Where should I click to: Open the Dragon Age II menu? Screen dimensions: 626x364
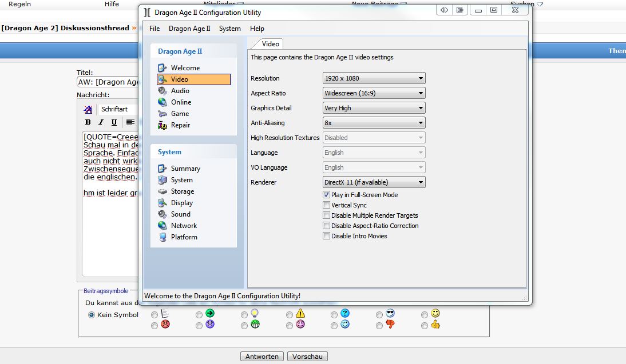click(x=189, y=29)
